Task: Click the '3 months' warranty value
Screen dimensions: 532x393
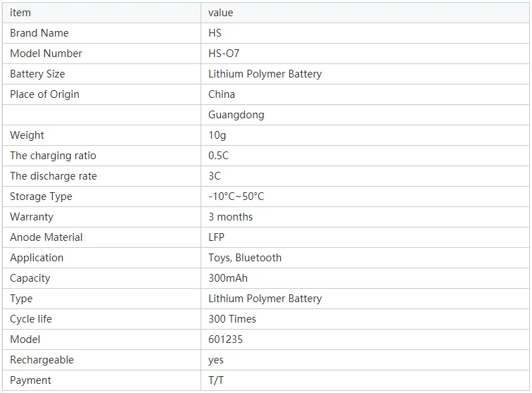Action: point(230,217)
